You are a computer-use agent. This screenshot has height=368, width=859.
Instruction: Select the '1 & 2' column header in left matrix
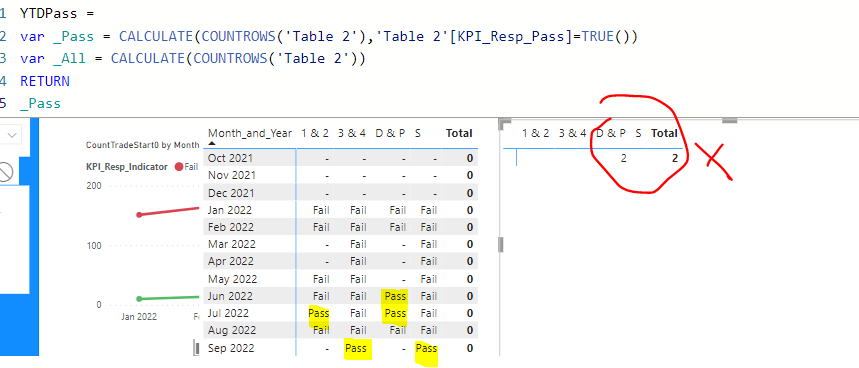(314, 133)
